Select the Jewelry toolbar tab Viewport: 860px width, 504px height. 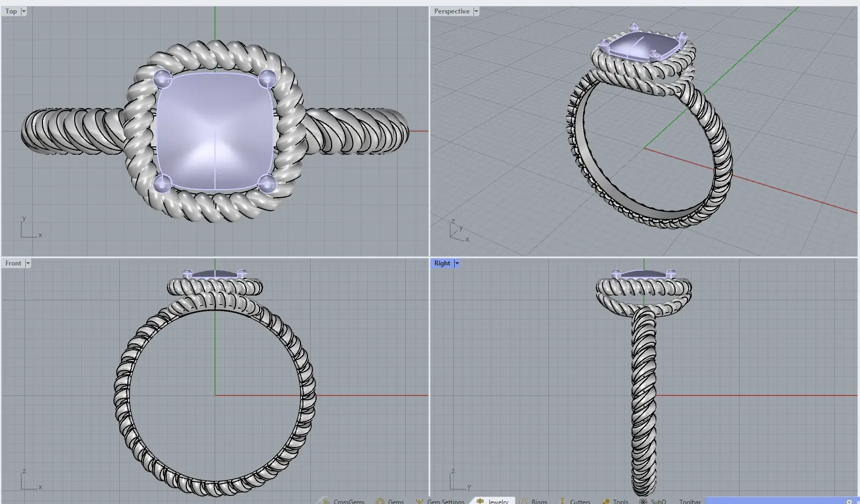[x=498, y=501]
